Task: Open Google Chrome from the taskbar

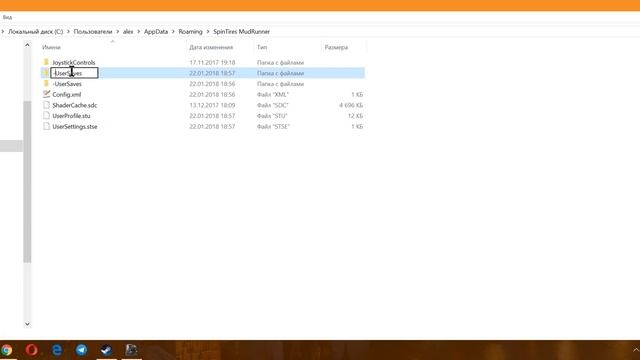Action: (6, 350)
